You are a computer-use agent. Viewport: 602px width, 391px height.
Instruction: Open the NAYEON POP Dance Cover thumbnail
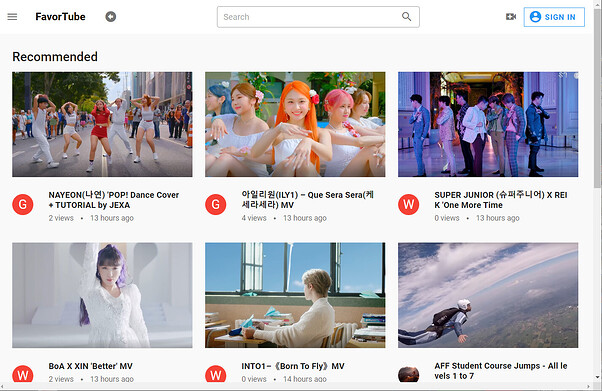coord(102,124)
